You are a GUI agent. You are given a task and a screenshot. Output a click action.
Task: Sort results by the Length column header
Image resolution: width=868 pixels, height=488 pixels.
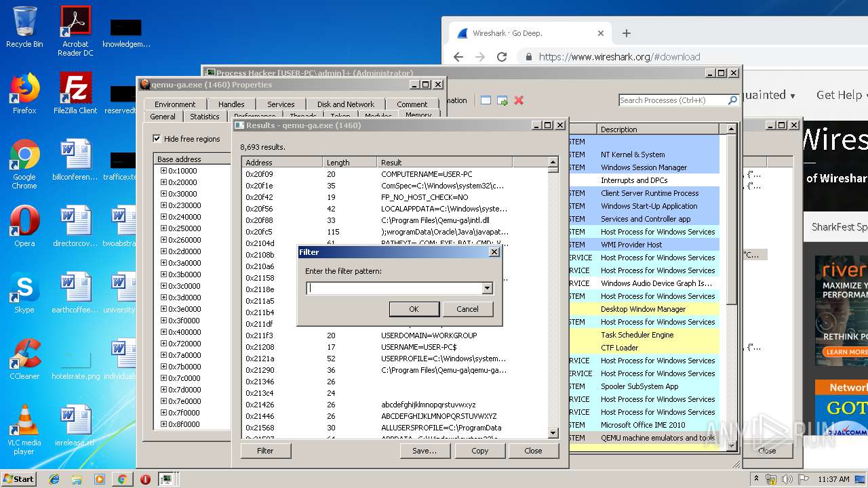349,163
